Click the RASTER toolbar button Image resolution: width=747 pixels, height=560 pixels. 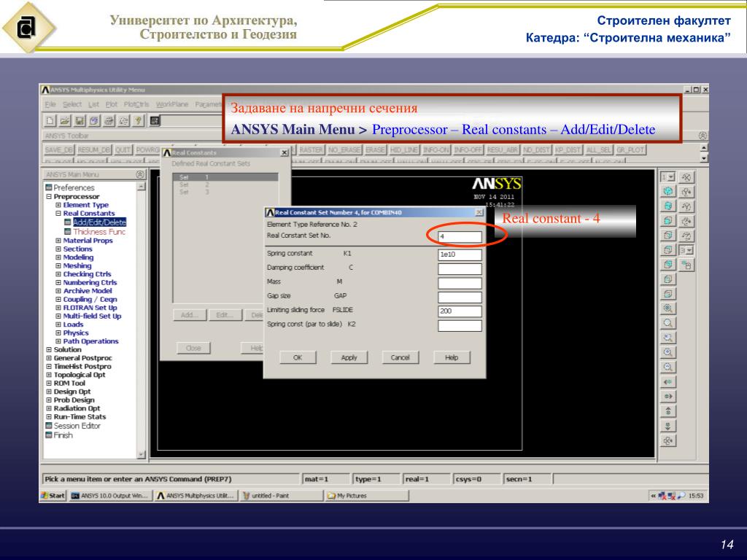coord(311,150)
